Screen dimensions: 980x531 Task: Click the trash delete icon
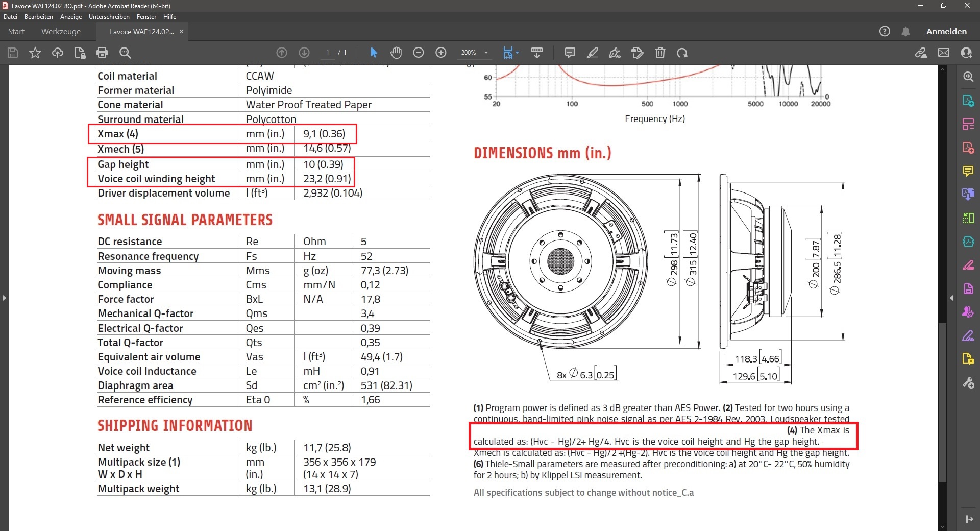(660, 53)
